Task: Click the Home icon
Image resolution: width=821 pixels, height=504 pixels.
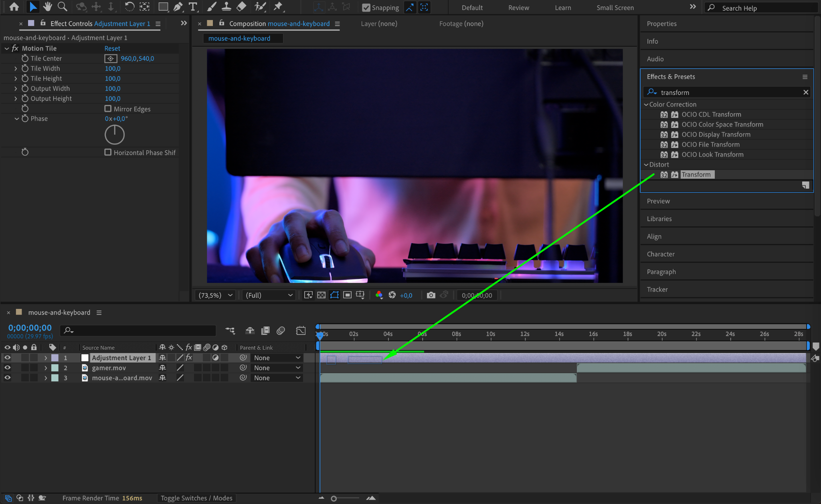Action: pyautogui.click(x=14, y=7)
